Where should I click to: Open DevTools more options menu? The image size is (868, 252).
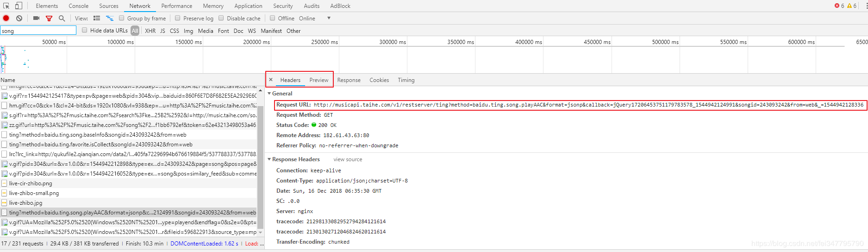(866, 6)
